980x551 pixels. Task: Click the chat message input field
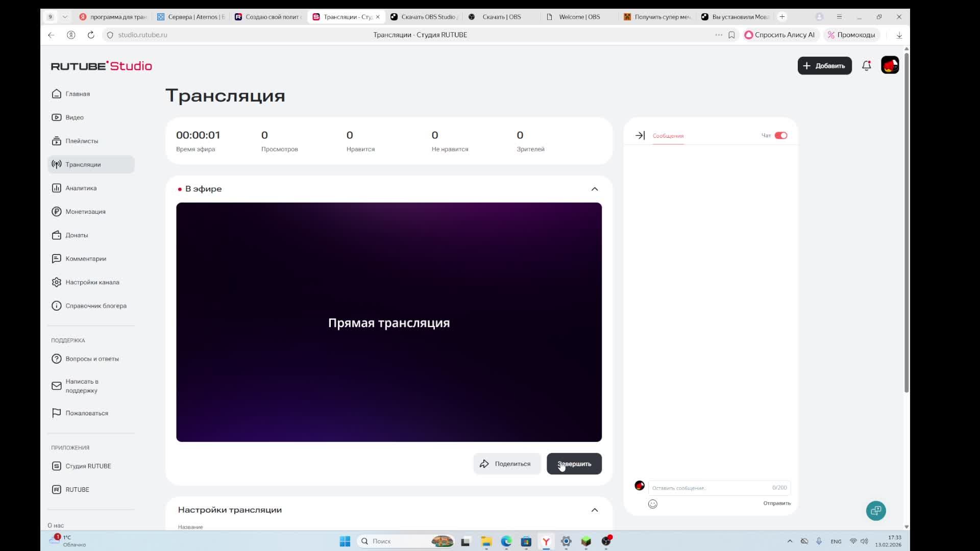click(709, 488)
